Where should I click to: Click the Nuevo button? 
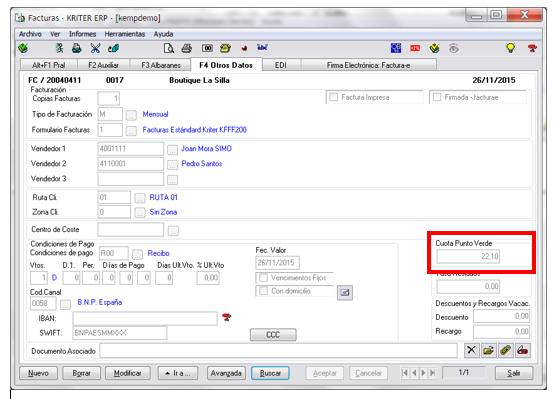[x=38, y=373]
